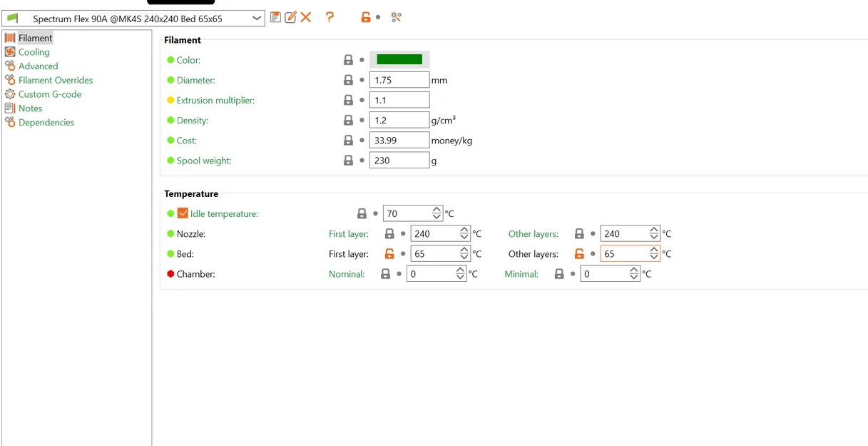Click the lock icon for Idle temperature
The image size is (868, 446).
[362, 213]
